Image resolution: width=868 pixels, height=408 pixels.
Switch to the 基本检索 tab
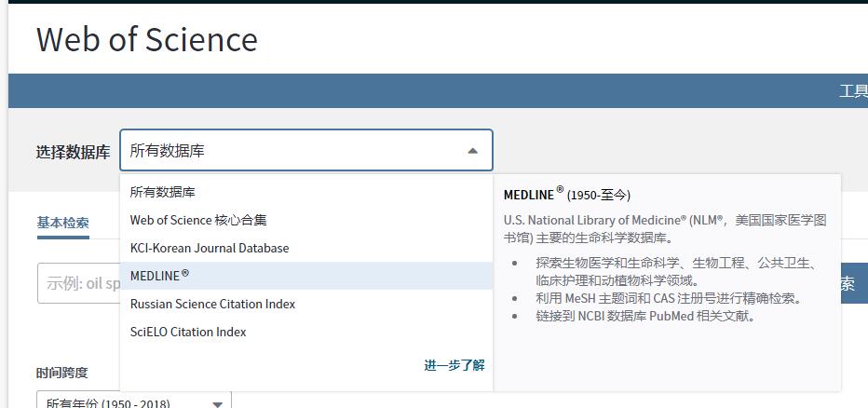click(63, 223)
